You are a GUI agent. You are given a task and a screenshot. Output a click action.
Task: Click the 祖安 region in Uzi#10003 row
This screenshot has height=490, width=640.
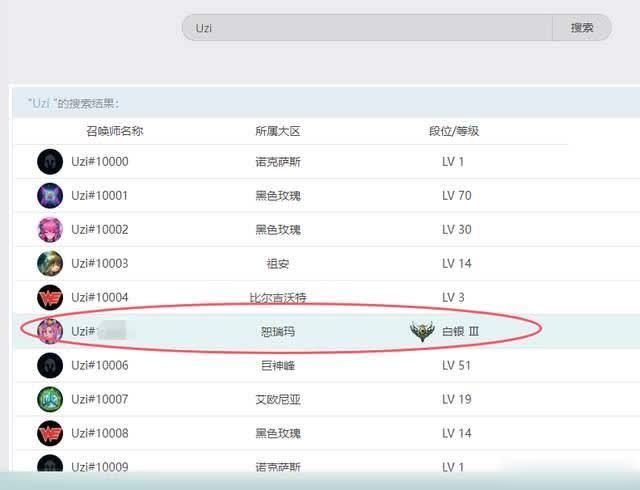pos(277,264)
